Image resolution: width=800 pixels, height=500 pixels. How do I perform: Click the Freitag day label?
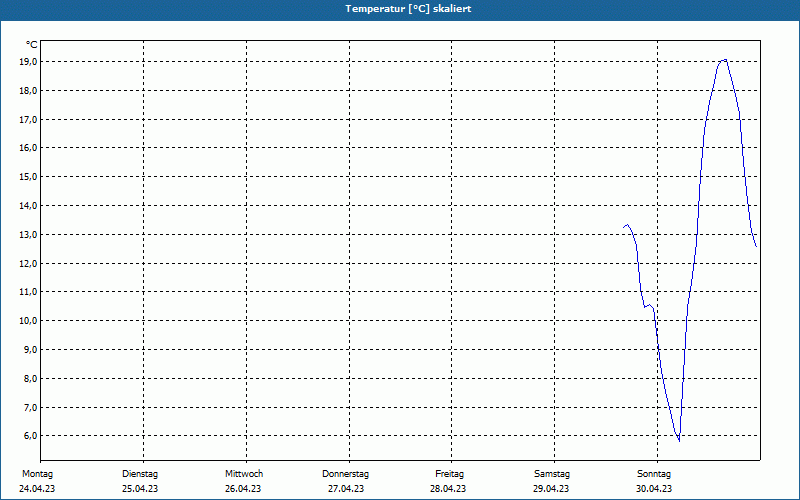pyautogui.click(x=449, y=474)
